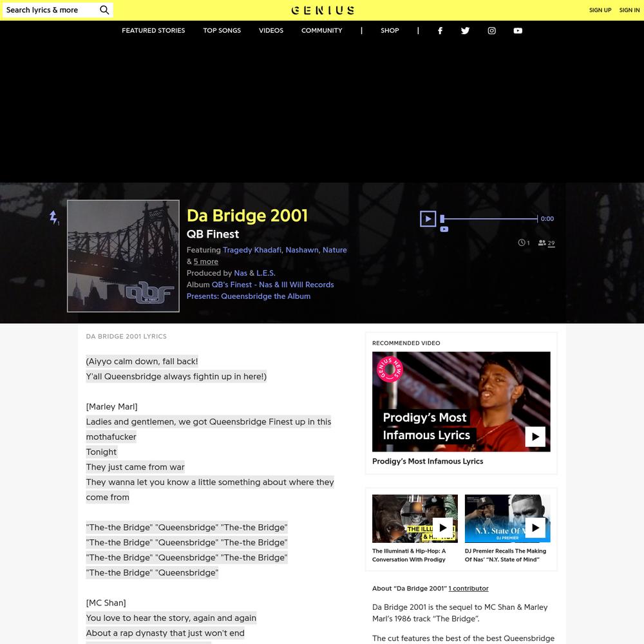Play The Illuminati & Hip-Hop video
The image size is (644, 644).
tap(443, 527)
